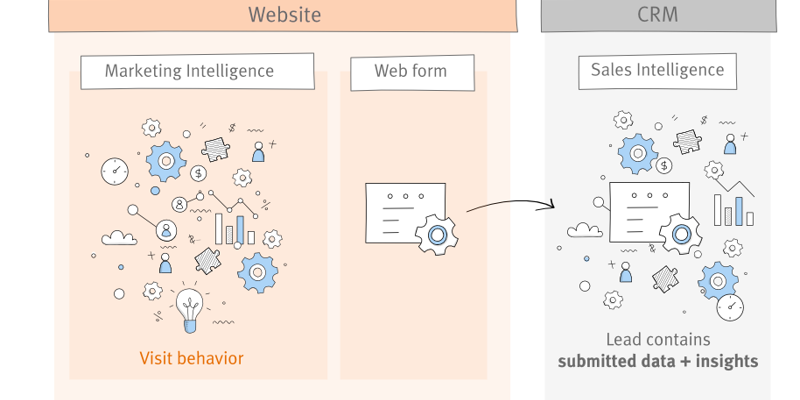The image size is (800, 400).
Task: Click the clock icon in Marketing Intelligence
Action: pos(115,171)
